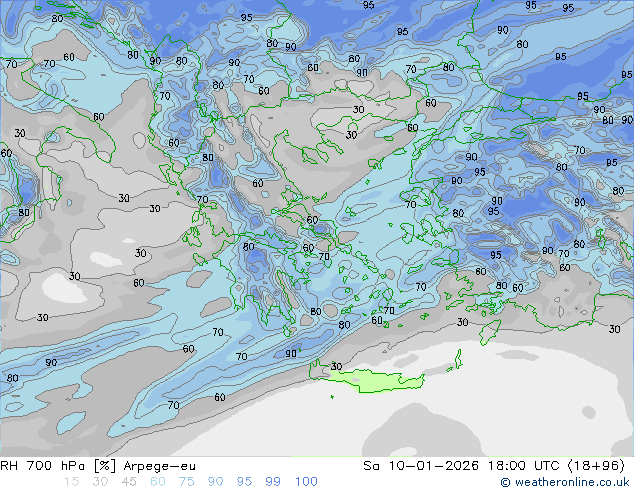The image size is (634, 490).
Task: Click the "Arpege-eu" model name
Action: (x=159, y=466)
